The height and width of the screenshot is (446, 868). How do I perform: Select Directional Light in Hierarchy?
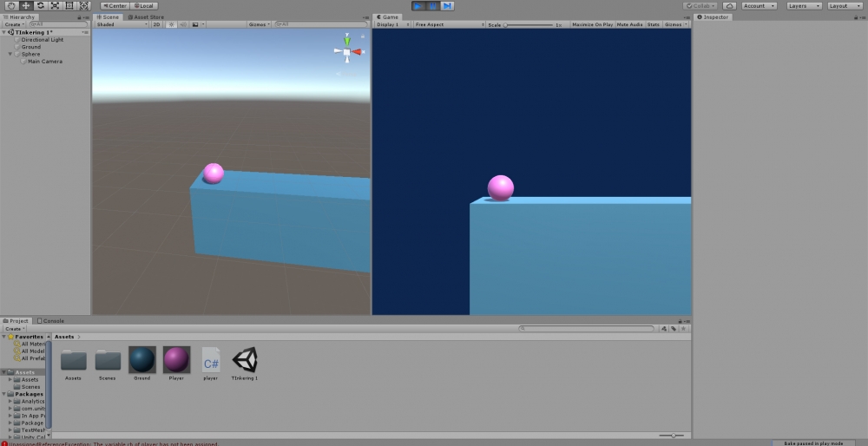click(43, 40)
